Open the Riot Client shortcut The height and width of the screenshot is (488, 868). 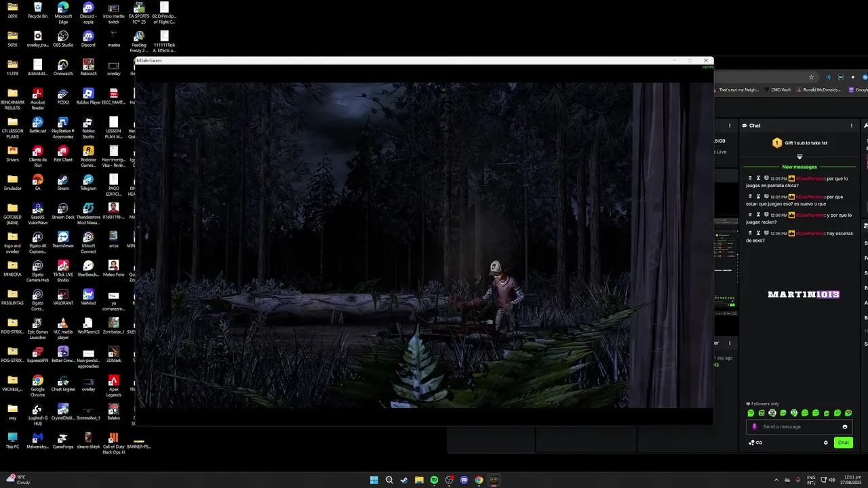click(63, 152)
